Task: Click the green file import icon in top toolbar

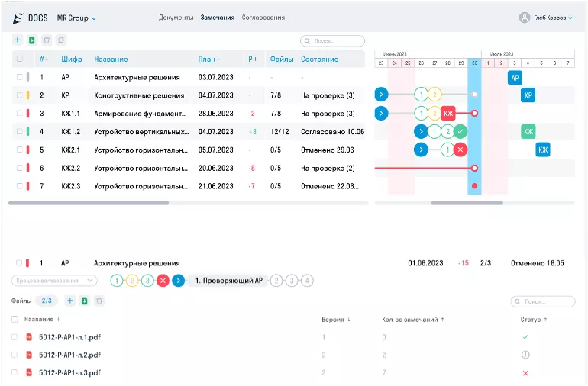Action: click(32, 40)
